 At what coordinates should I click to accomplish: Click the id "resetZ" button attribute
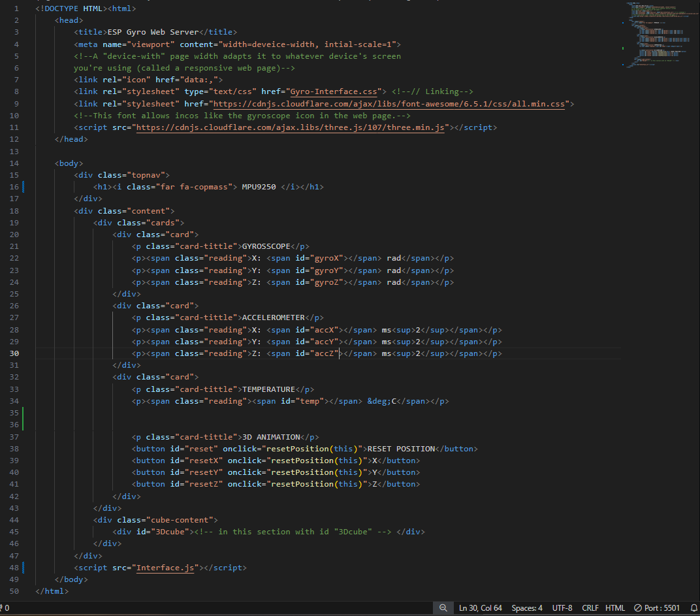point(196,484)
